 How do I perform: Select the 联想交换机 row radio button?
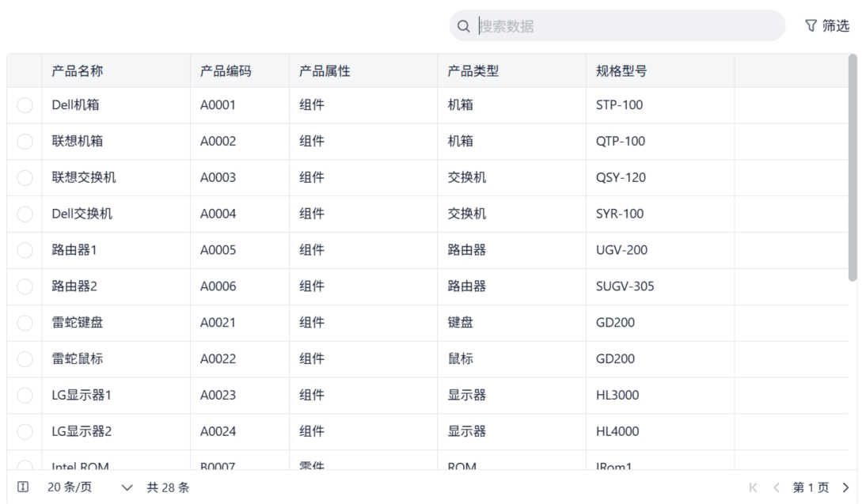[25, 178]
